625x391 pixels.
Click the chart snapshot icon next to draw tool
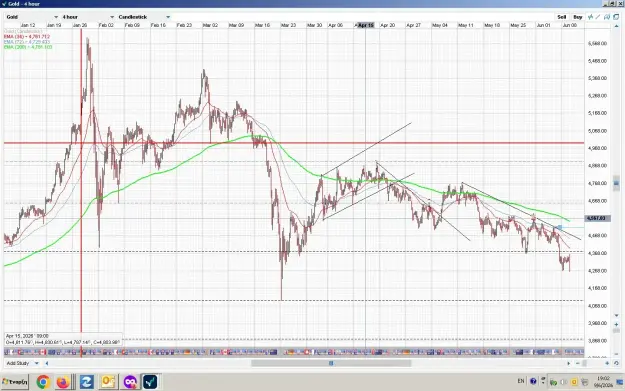tap(607, 17)
